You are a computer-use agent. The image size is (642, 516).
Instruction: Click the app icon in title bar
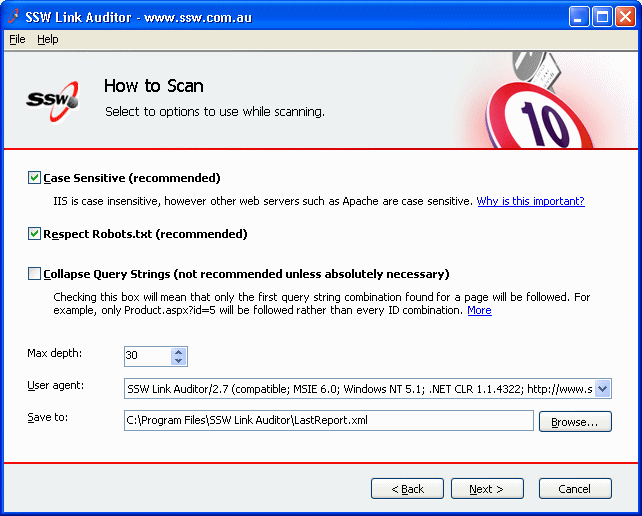[15, 17]
